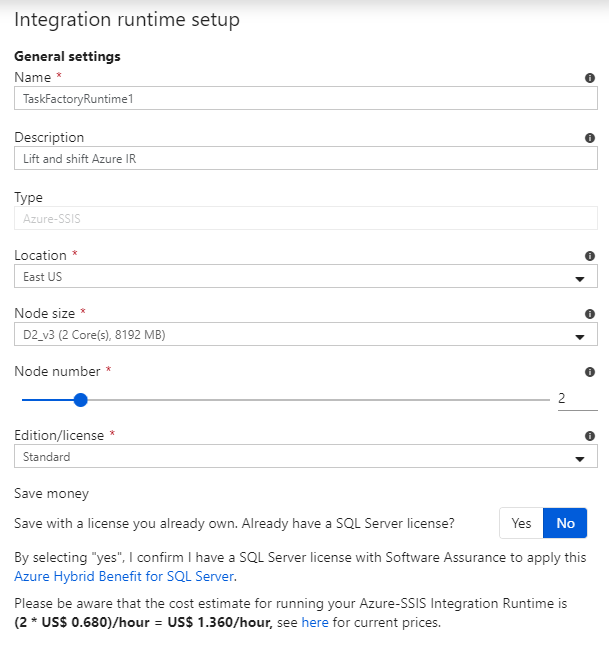This screenshot has height=647, width=609.
Task: Open the Edition/license dropdown showing Standard
Action: point(306,456)
